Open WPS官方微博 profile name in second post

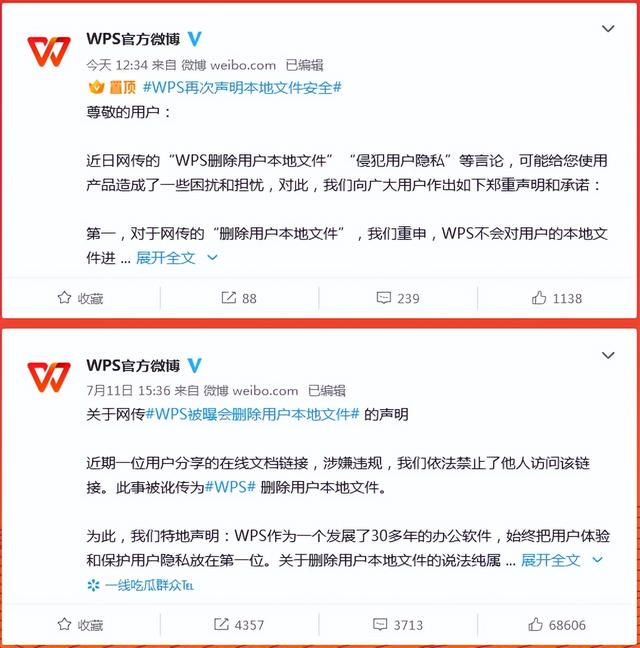click(x=133, y=365)
